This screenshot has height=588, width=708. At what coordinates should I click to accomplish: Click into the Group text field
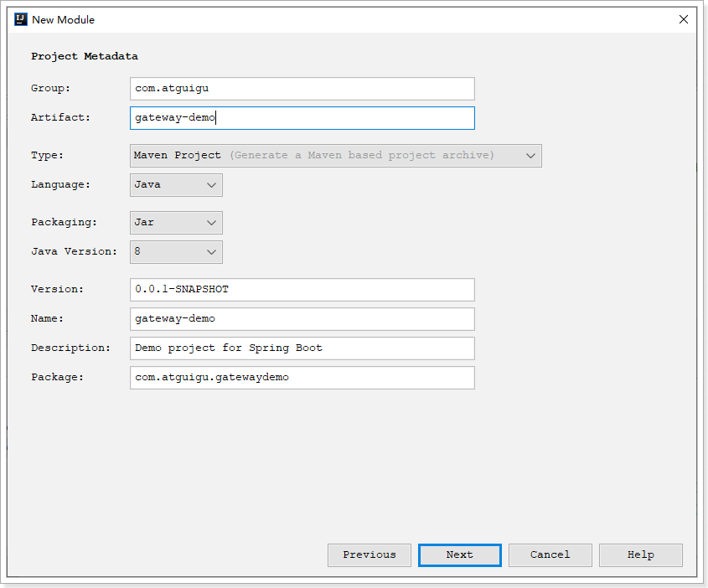[302, 89]
